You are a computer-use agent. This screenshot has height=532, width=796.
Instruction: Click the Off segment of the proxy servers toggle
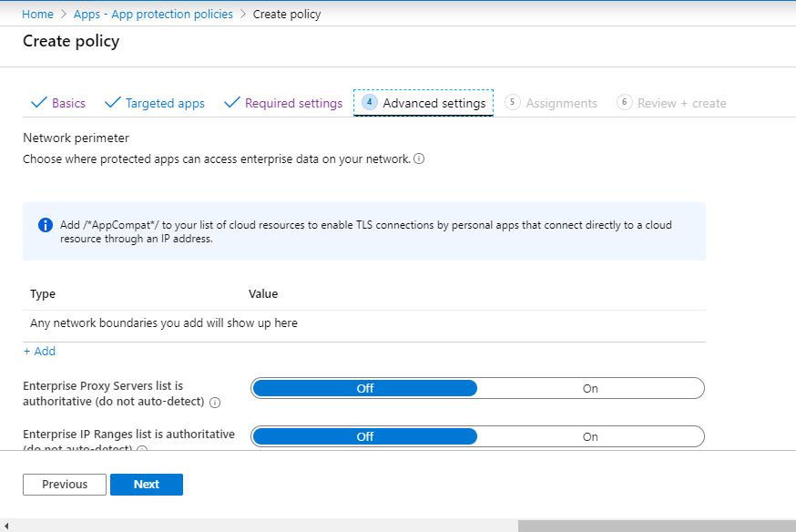(x=364, y=388)
